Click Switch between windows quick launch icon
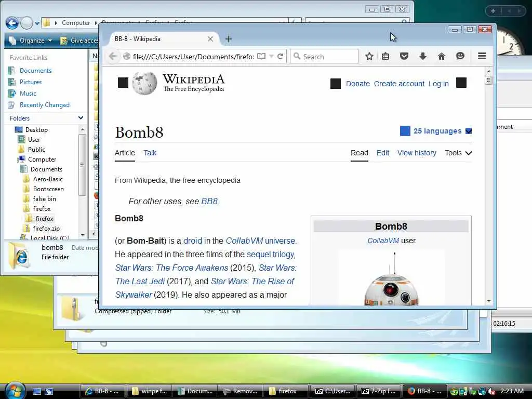The width and height of the screenshot is (532, 399). (x=49, y=391)
